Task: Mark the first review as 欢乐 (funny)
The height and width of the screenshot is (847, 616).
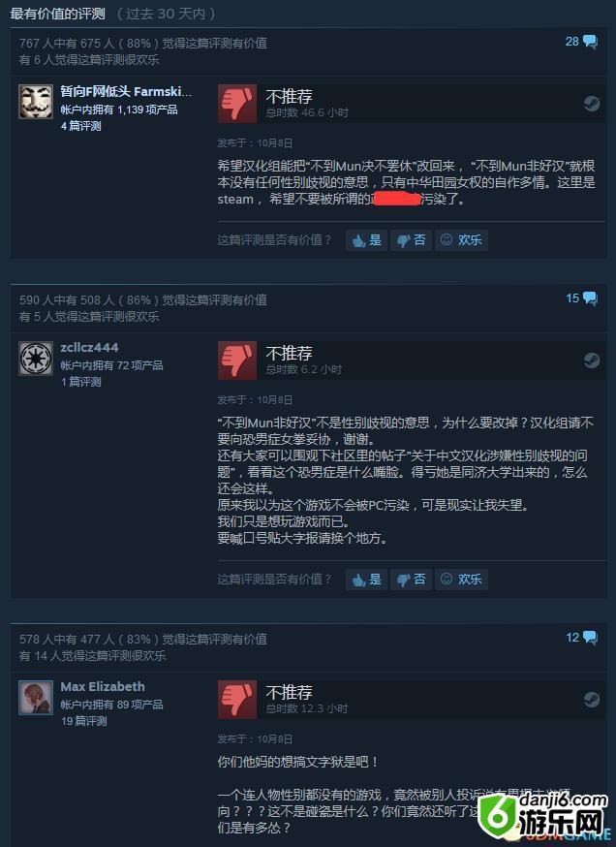Action: click(x=462, y=240)
